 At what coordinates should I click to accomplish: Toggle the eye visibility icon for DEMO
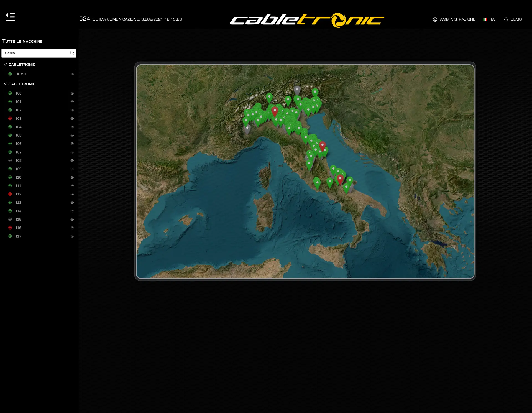(72, 74)
